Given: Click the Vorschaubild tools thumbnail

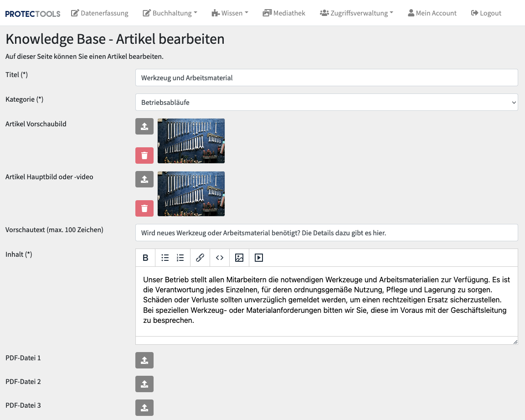Looking at the screenshot, I should click(x=191, y=140).
